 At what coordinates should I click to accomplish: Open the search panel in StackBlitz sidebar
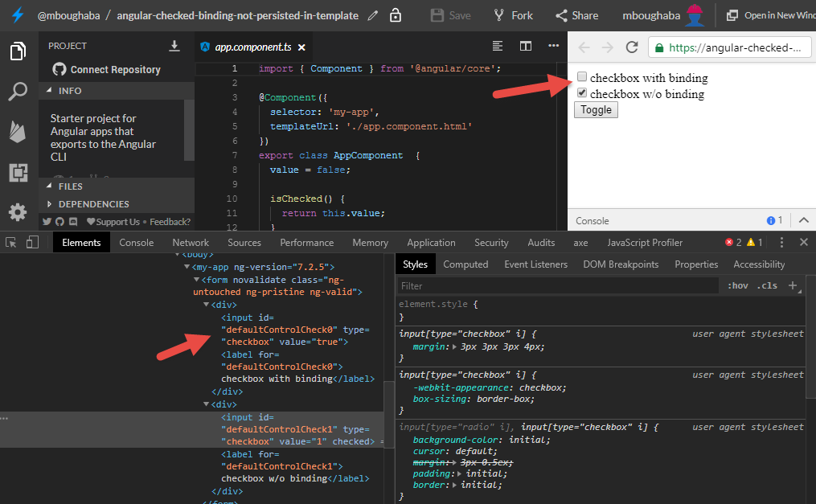[18, 92]
